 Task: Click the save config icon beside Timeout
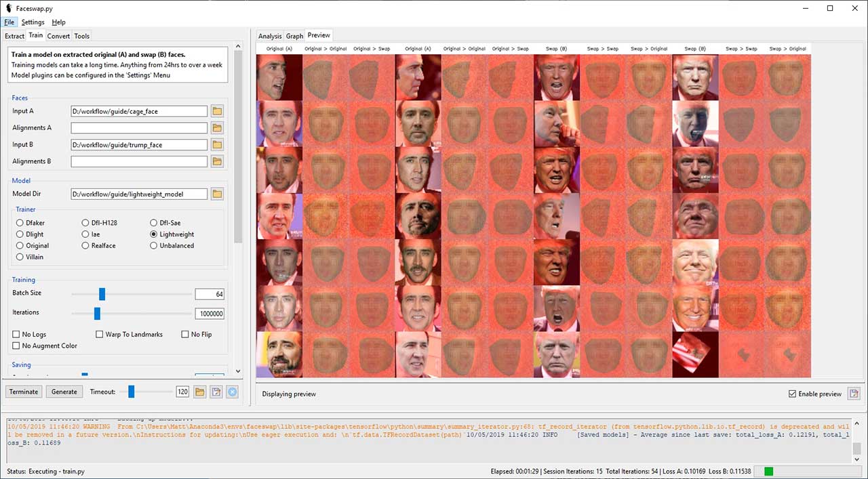point(216,392)
